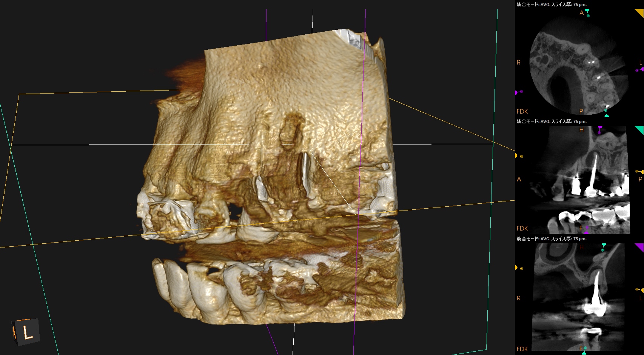Click the teal corner triangle in the sagittal view
Image resolution: width=644 pixels, height=355 pixels.
tap(639, 129)
